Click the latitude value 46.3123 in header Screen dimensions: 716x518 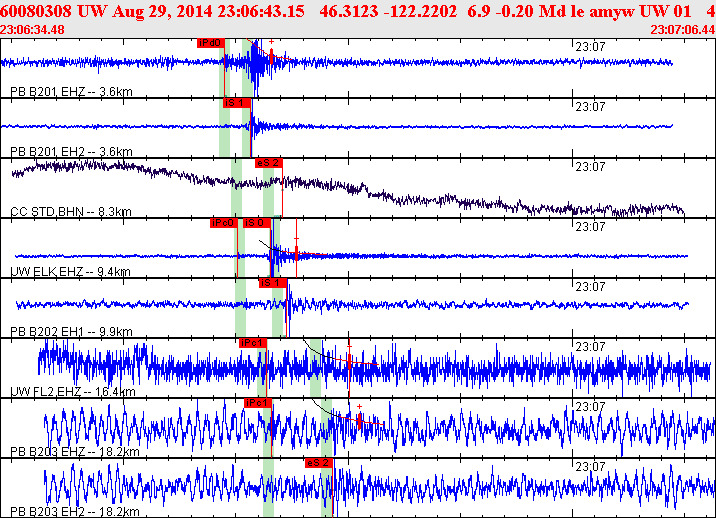(x=349, y=11)
